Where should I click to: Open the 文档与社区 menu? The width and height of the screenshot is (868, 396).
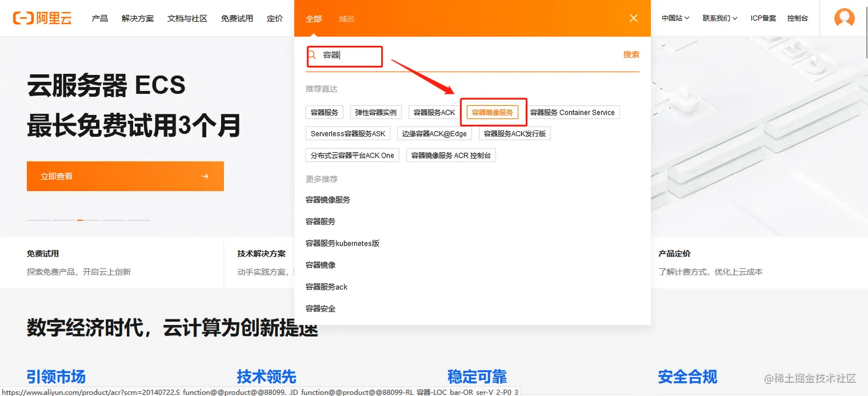coord(187,18)
